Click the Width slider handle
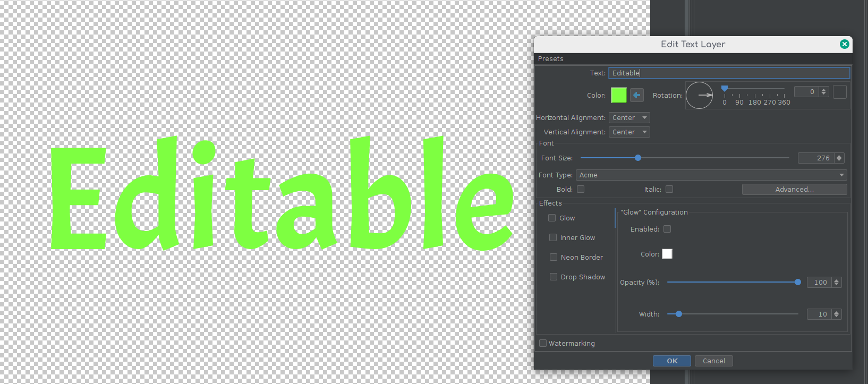The height and width of the screenshot is (384, 868). [x=679, y=314]
